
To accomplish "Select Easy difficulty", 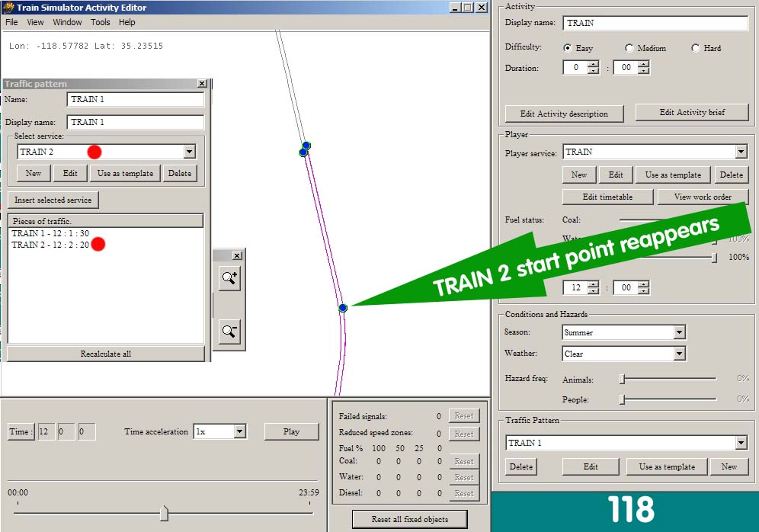I will (x=567, y=48).
